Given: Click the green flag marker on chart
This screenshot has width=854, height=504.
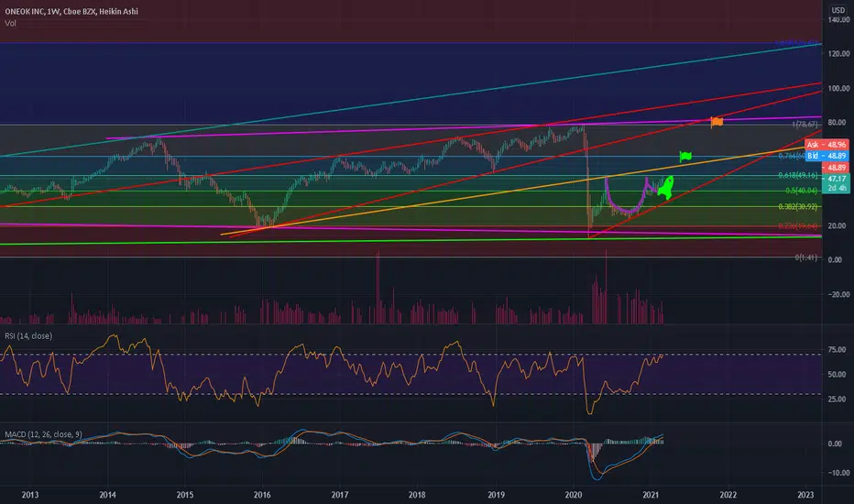Looking at the screenshot, I should point(685,157).
